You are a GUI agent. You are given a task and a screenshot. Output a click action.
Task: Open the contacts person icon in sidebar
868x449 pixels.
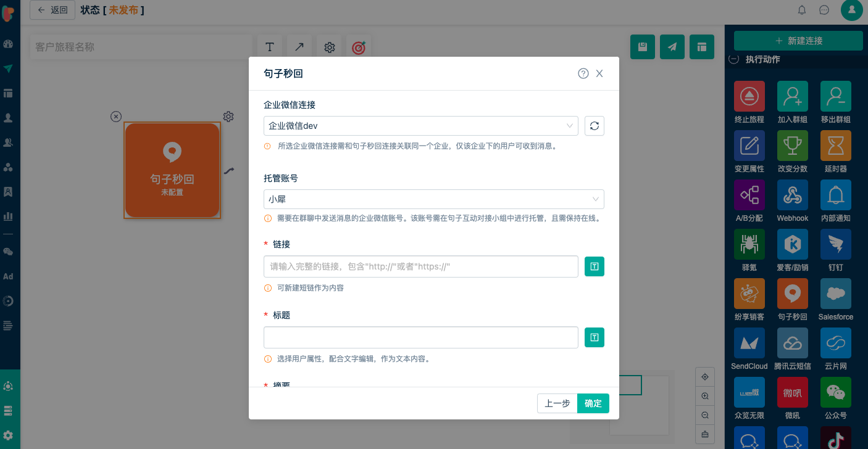point(8,118)
